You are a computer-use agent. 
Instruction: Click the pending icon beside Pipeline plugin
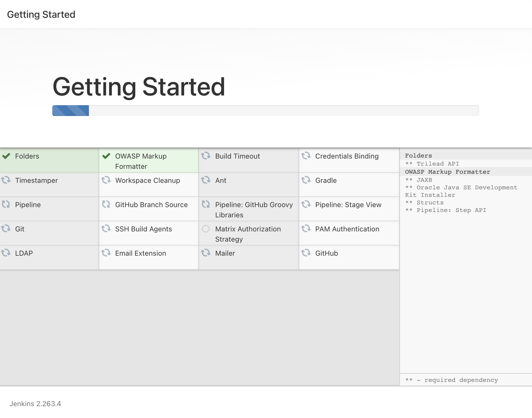pos(6,204)
